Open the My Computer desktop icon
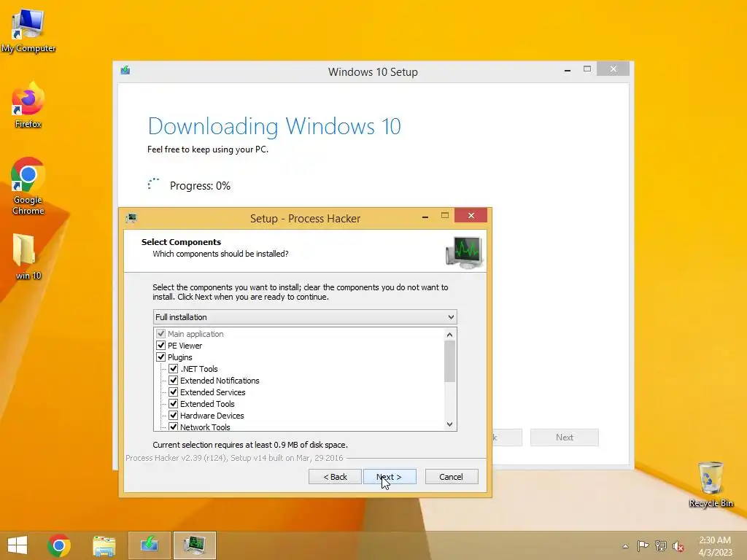The width and height of the screenshot is (747, 560). click(28, 29)
